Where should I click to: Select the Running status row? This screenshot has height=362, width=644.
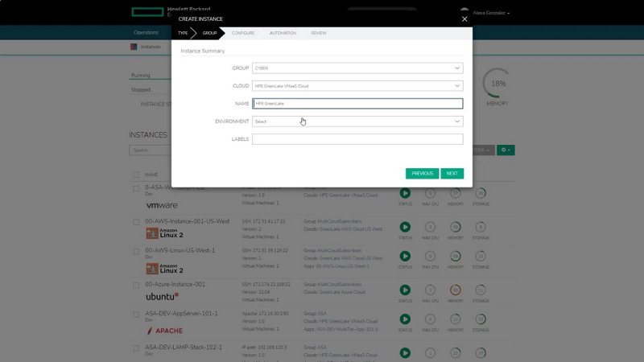click(x=151, y=75)
